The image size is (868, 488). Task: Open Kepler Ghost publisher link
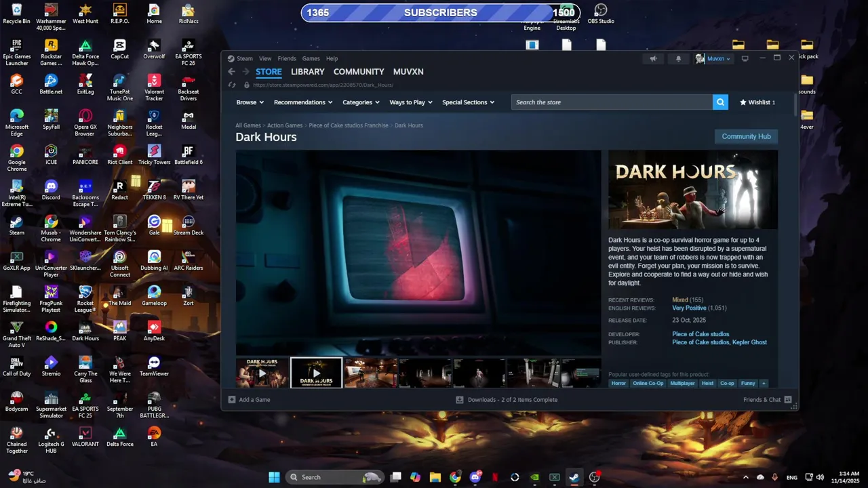coord(749,342)
